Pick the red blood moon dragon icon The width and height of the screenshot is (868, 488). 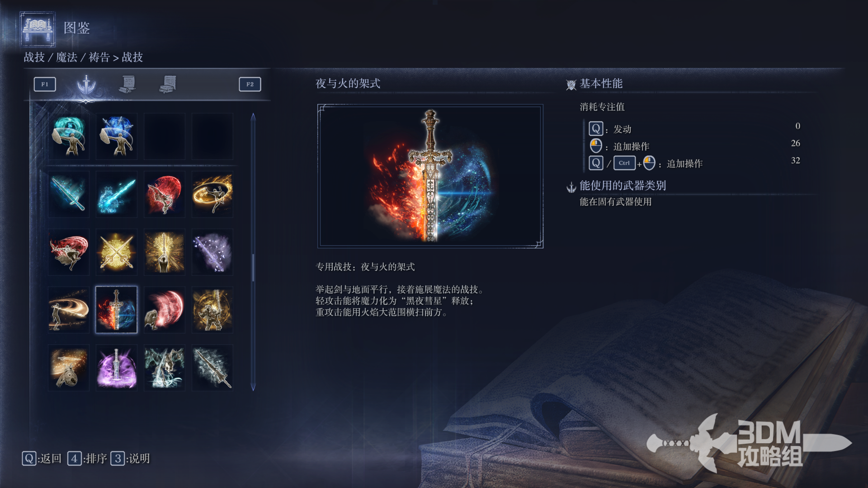pos(165,194)
